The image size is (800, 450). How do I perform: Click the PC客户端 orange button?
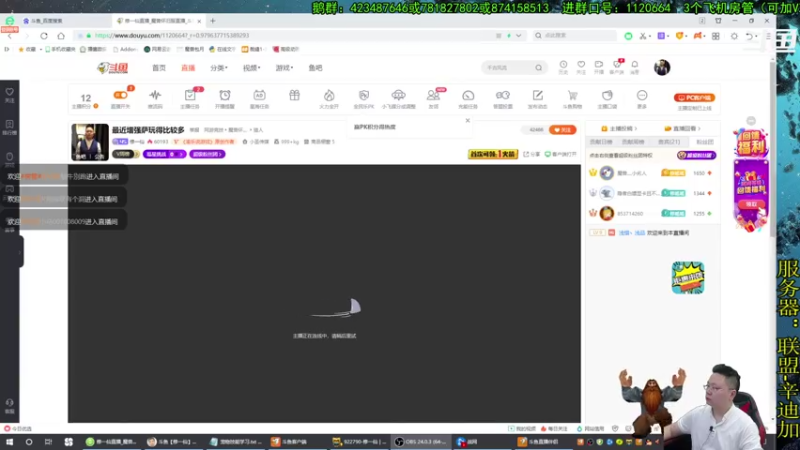[694, 97]
